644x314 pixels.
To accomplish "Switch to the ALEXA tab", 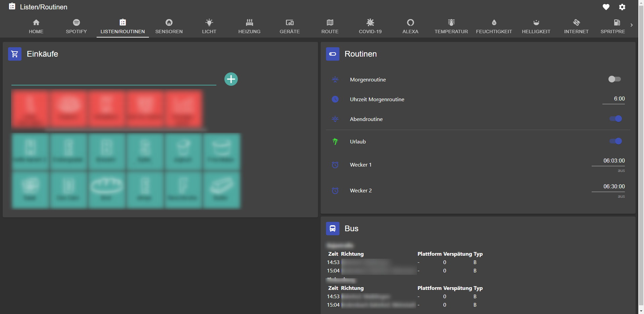I will pyautogui.click(x=410, y=26).
